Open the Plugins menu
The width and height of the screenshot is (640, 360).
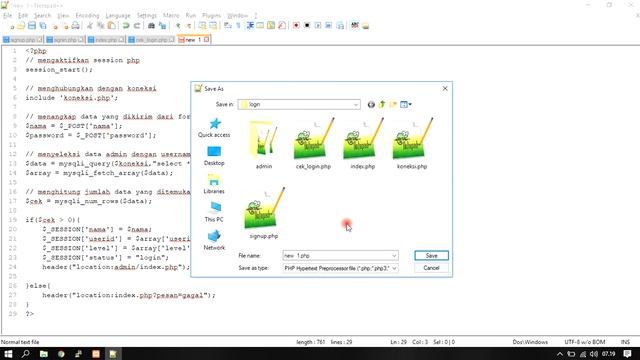[x=211, y=16]
